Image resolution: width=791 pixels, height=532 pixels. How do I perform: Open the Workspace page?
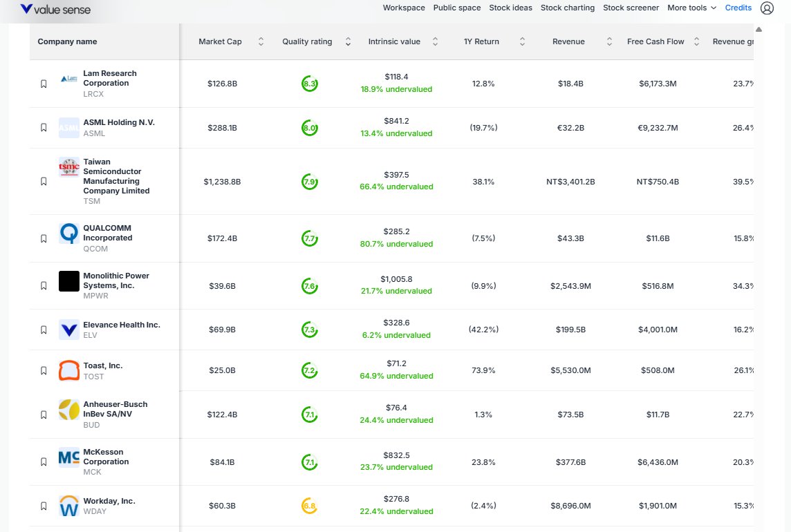(x=404, y=8)
